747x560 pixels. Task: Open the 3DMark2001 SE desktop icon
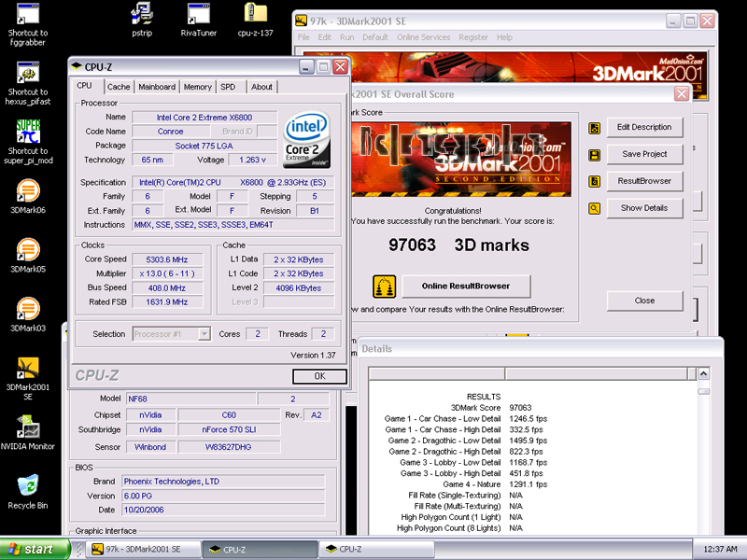(x=28, y=379)
